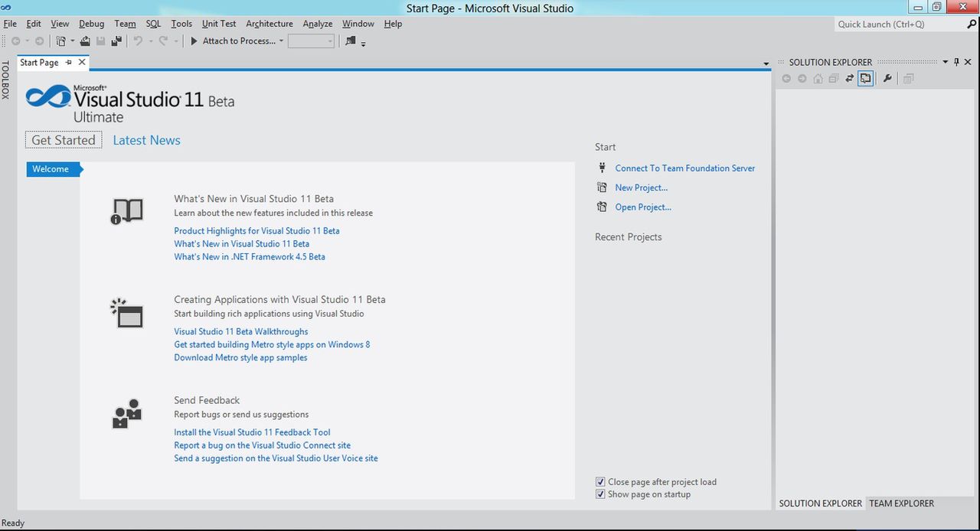Select the Get Started tab
The height and width of the screenshot is (531, 980).
pyautogui.click(x=64, y=140)
